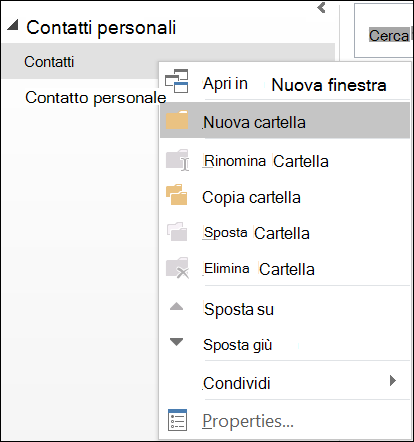Image resolution: width=414 pixels, height=442 pixels.
Task: Choose Rinomina Cartella
Action: (x=285, y=161)
